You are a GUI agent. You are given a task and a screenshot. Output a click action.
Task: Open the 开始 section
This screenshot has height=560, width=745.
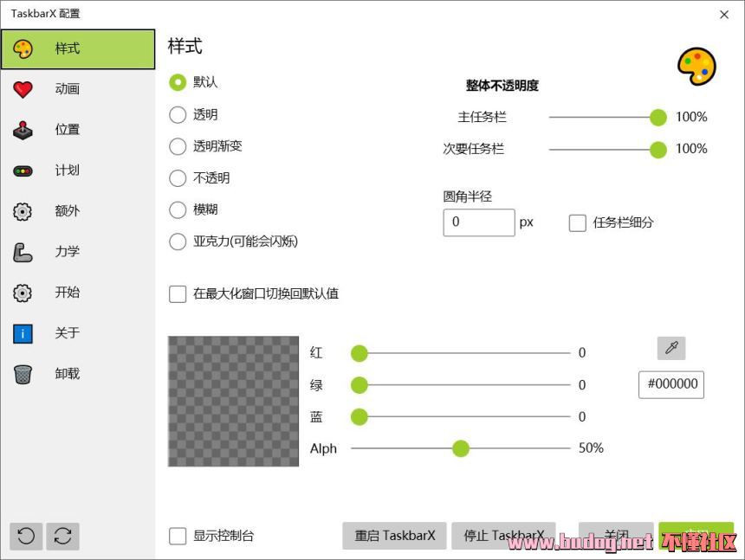coord(78,293)
